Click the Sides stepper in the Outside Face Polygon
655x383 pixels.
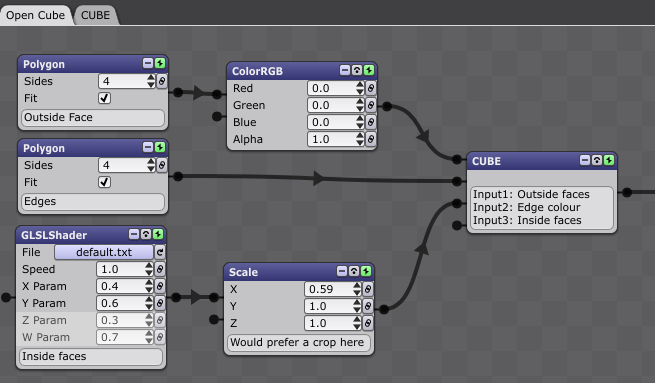(x=151, y=81)
